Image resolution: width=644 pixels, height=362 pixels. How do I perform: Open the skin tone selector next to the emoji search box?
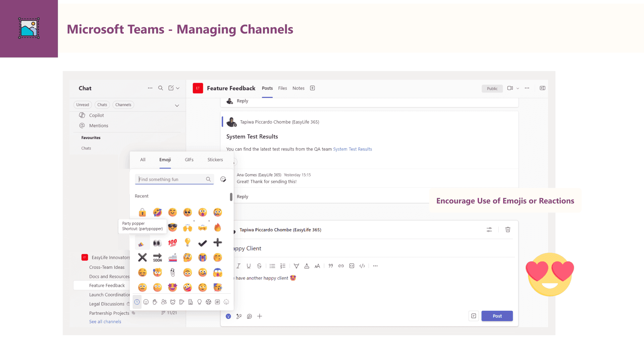tap(223, 179)
